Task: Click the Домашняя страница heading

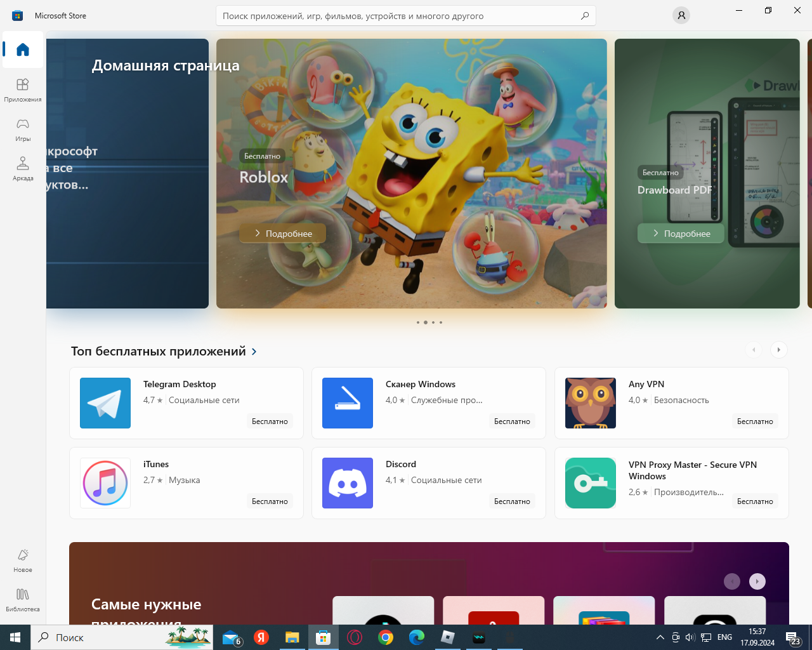Action: [166, 65]
